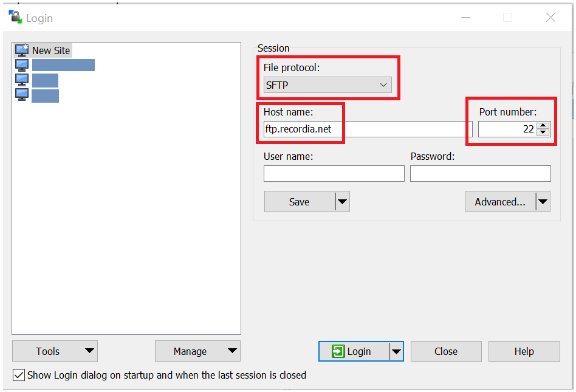Minimize the Login window
This screenshot has width=576, height=392.
click(466, 17)
